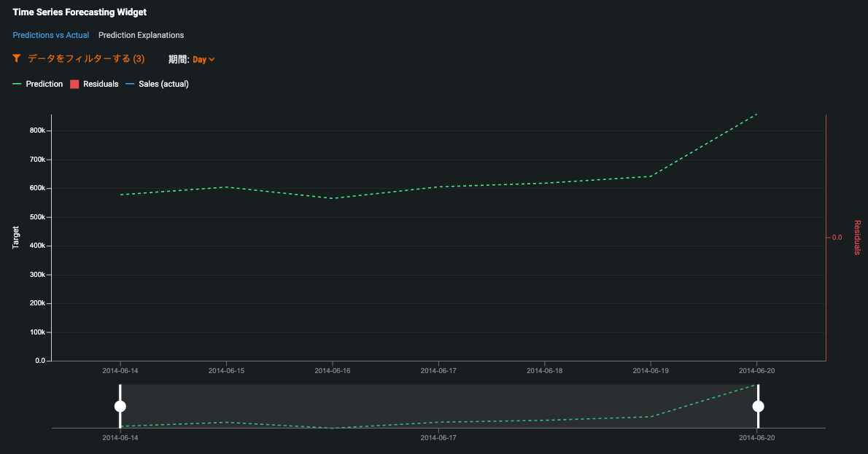This screenshot has width=868, height=454.
Task: Click the blue Sales (actual) legend line marker
Action: coord(131,85)
